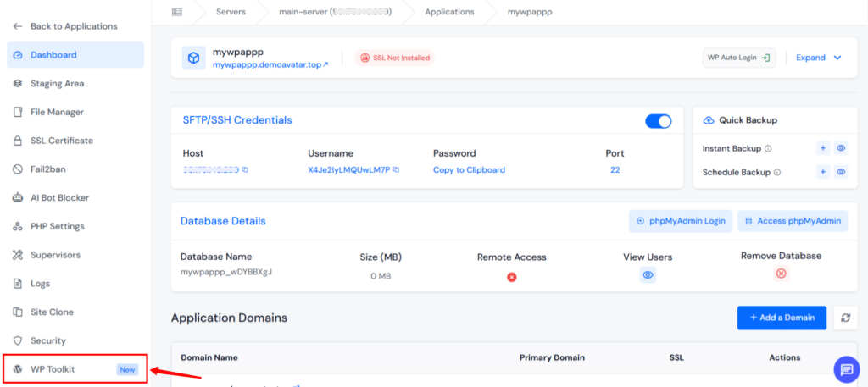Open File Manager from sidebar
Viewport: 868px width, 387px height.
(57, 113)
